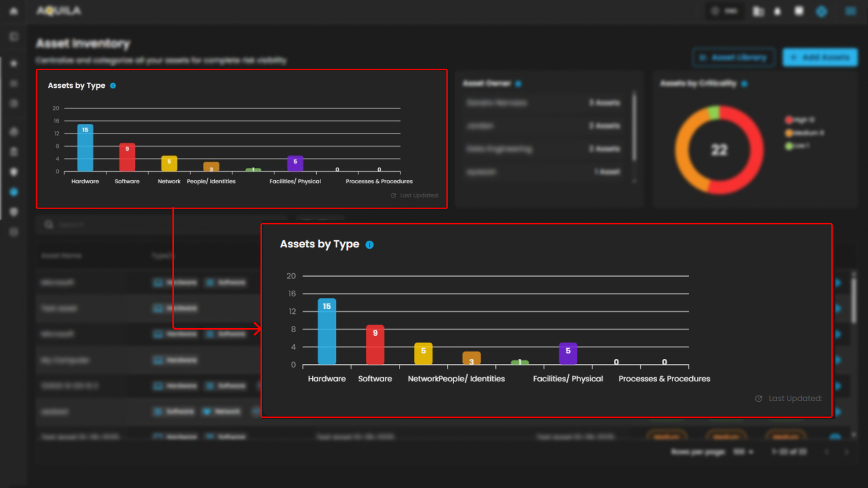Image resolution: width=868 pixels, height=488 pixels.
Task: Click the search field above the asset table
Action: [155, 225]
